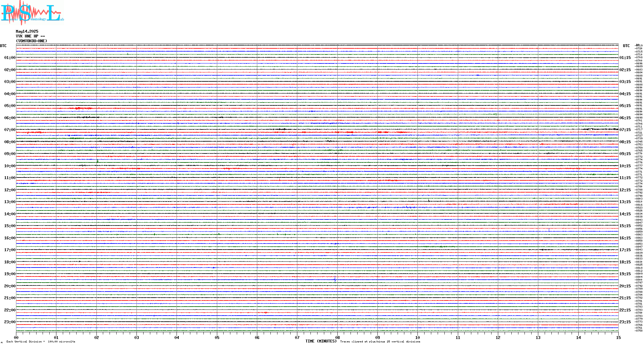Click minute tick label 00 on bottom axis

tap(16, 337)
